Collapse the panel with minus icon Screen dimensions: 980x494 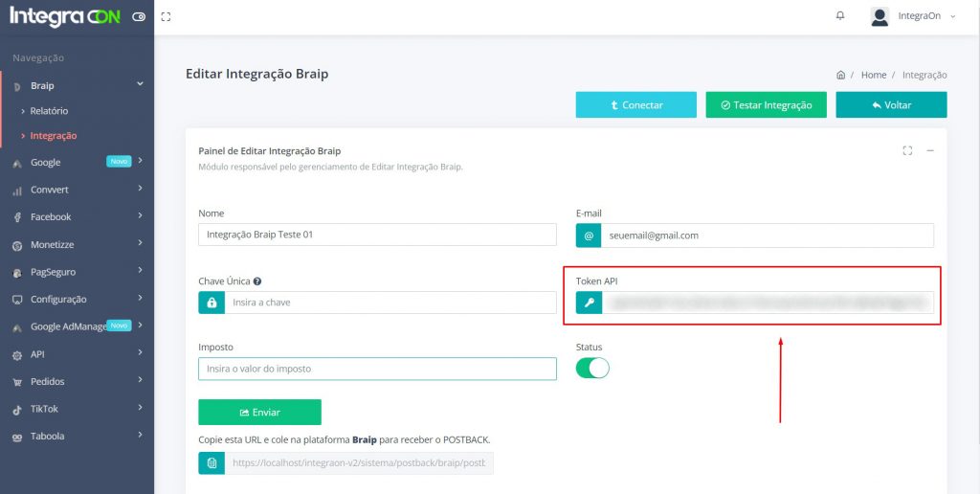coord(930,150)
